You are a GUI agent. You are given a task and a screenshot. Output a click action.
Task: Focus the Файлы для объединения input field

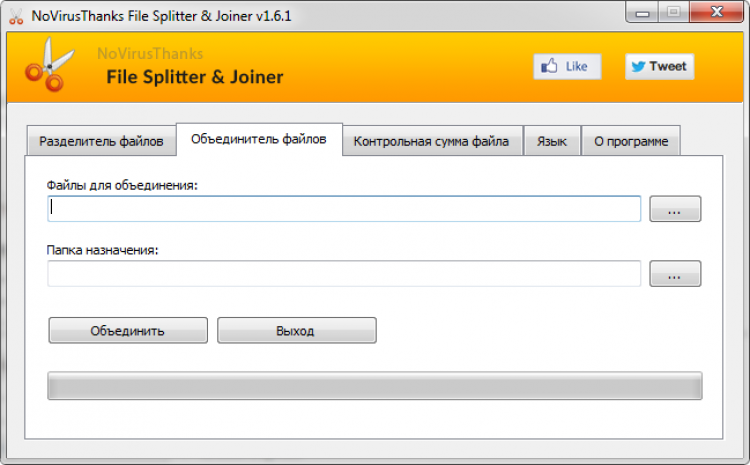coord(344,209)
